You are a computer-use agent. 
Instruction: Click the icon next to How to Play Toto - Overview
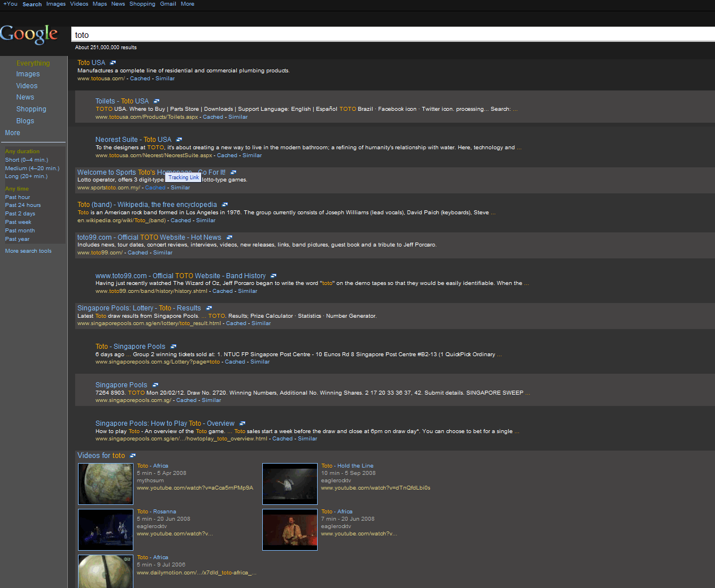click(x=242, y=423)
